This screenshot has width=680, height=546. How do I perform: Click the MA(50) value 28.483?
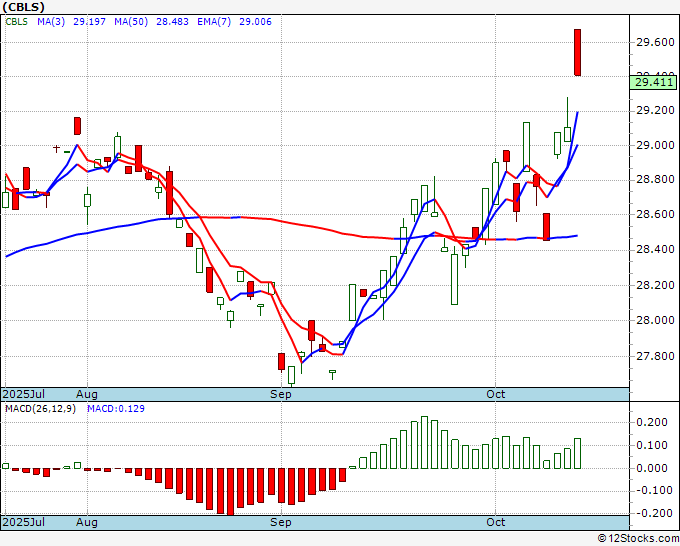(172, 22)
